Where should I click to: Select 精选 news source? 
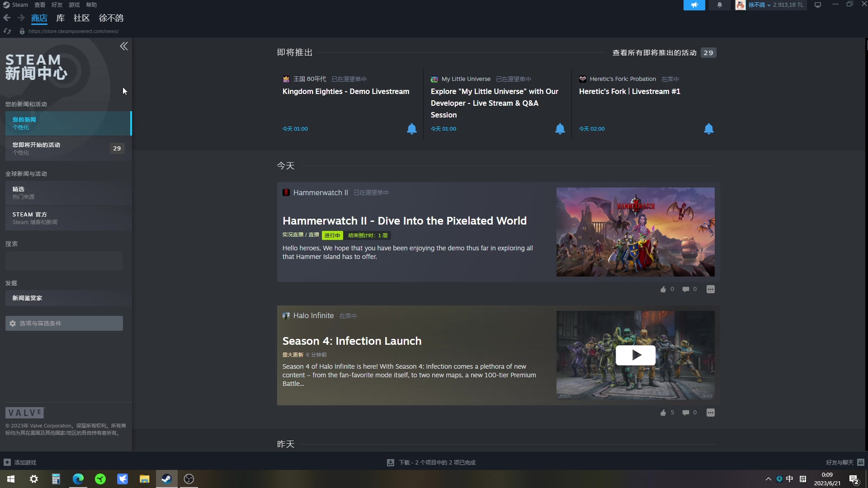(x=68, y=192)
